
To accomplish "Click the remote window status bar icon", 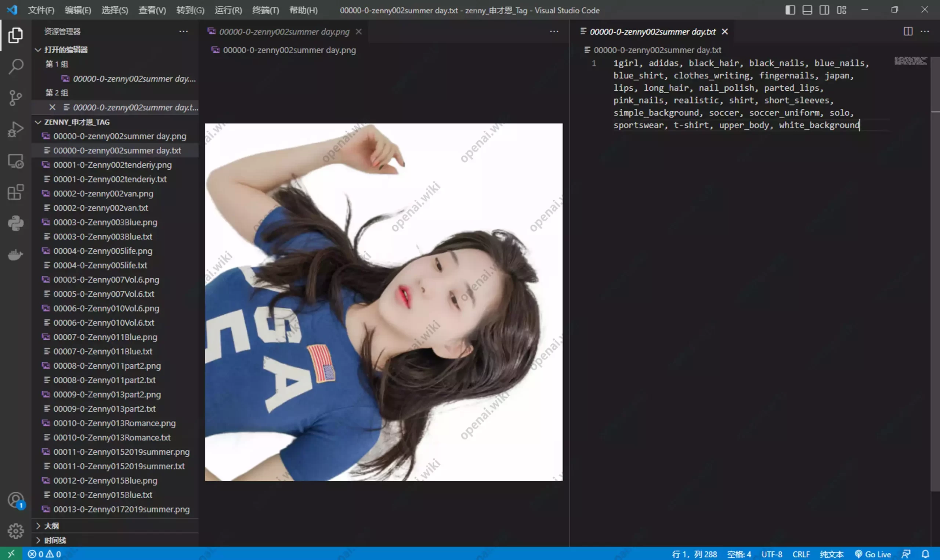I will point(11,554).
